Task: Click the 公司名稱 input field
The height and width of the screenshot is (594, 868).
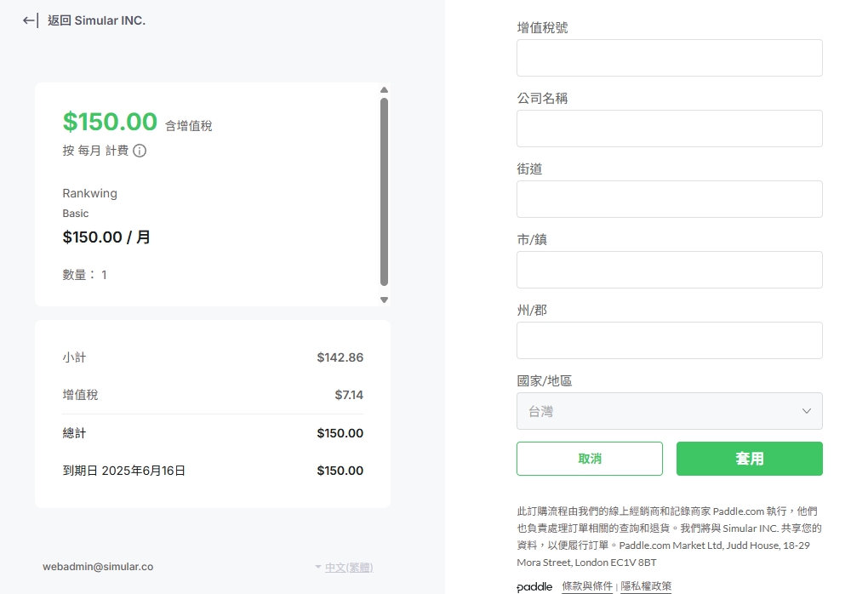Action: (x=669, y=129)
